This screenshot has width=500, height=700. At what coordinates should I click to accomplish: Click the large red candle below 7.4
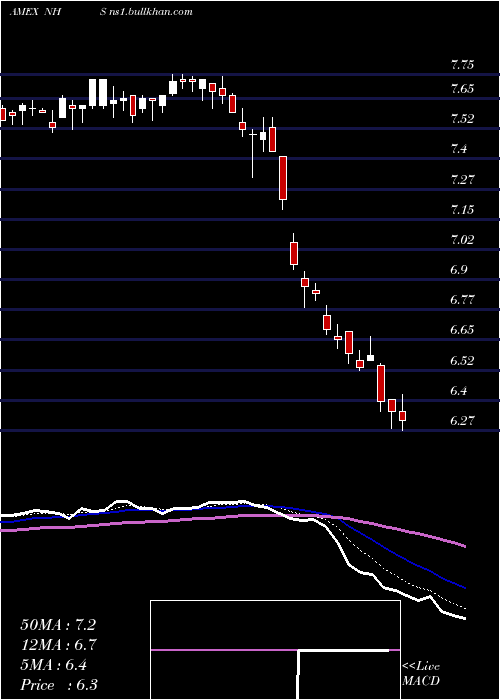pos(283,178)
